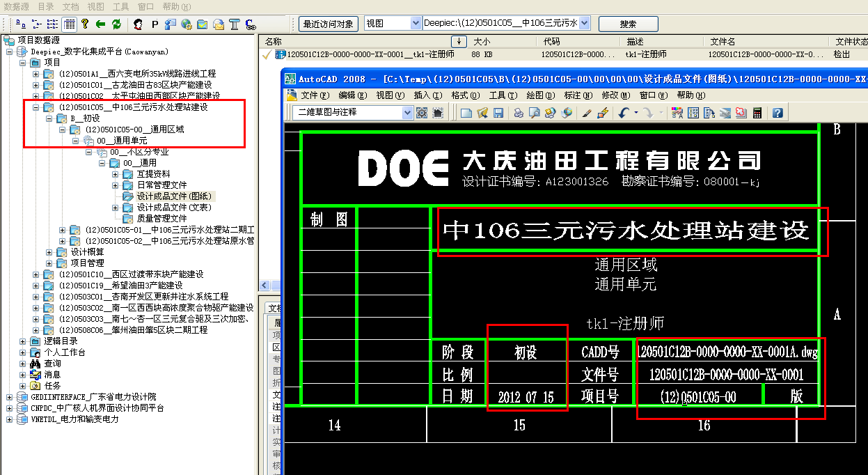Open AutoCAD 绘图(D) menu
Screen dimensions: 868x475
[541, 95]
